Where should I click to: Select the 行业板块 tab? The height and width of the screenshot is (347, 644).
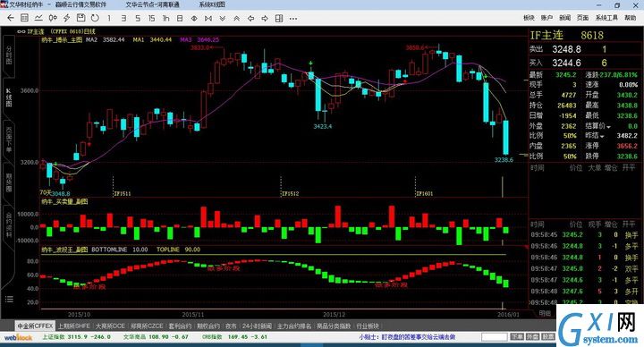[x=368, y=326]
